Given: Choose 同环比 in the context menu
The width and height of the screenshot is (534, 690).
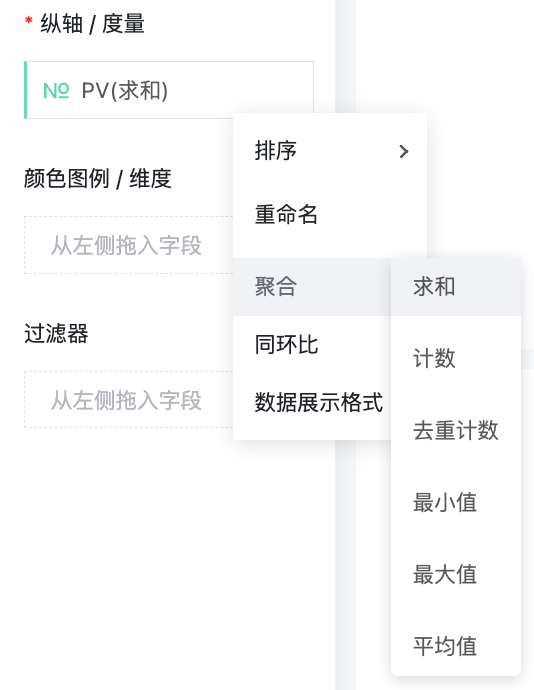Looking at the screenshot, I should [312, 344].
